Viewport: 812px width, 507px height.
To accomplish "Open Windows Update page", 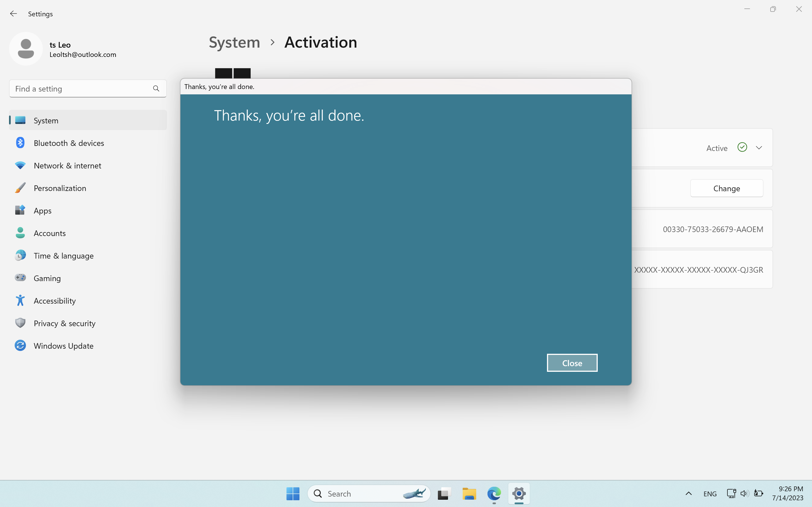I will (63, 346).
